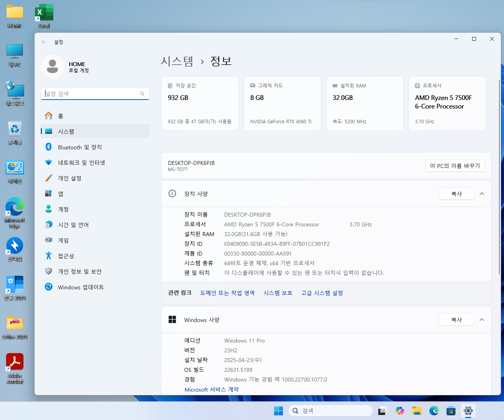This screenshot has width=504, height=420.
Task: Select the 제어판 control panel icon
Action: coord(15,171)
